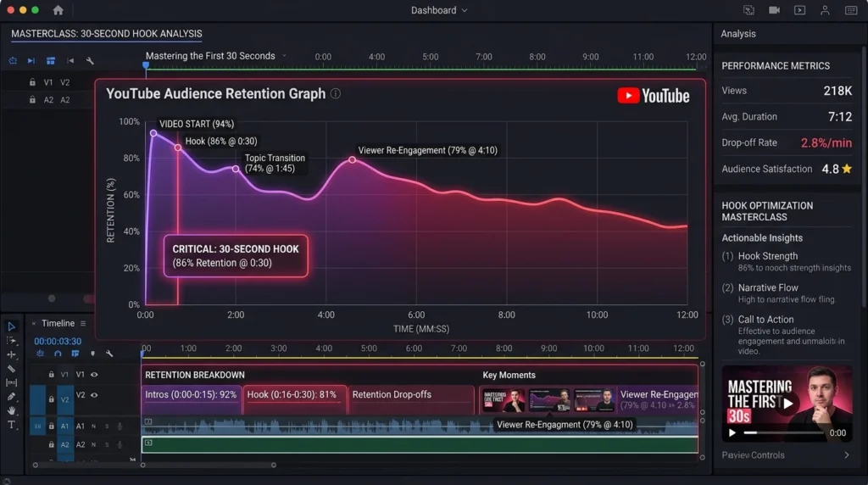Select the Retention Drop-offs clip
The height and width of the screenshot is (485, 868).
(411, 399)
